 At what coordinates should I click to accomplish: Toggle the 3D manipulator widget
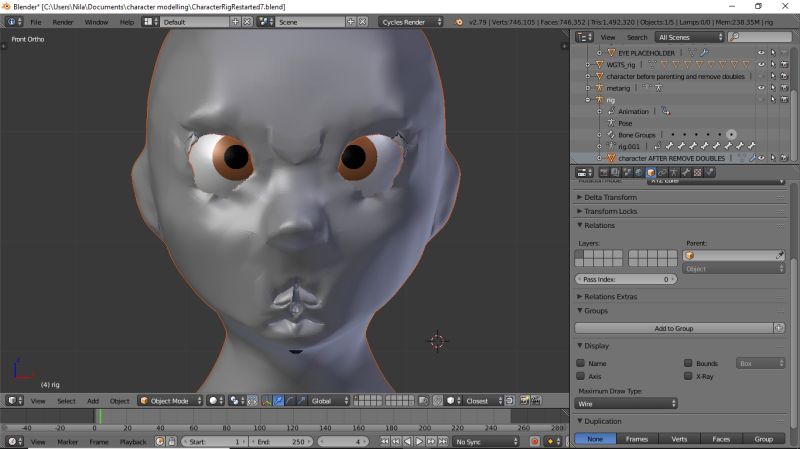pyautogui.click(x=266, y=401)
